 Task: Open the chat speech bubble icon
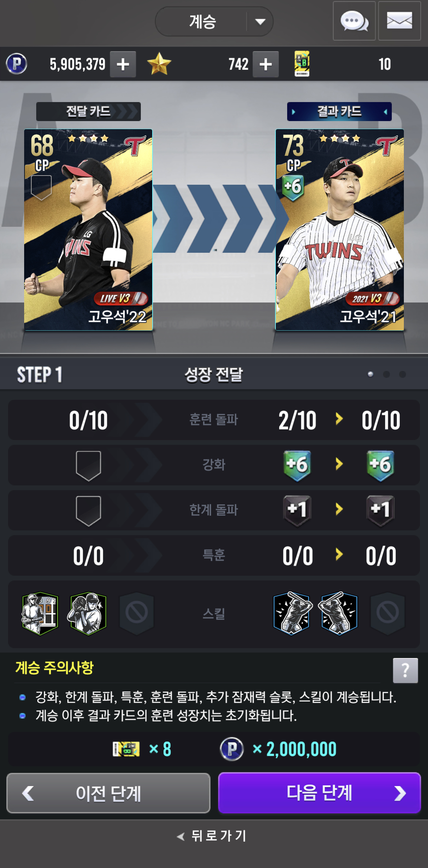[354, 21]
